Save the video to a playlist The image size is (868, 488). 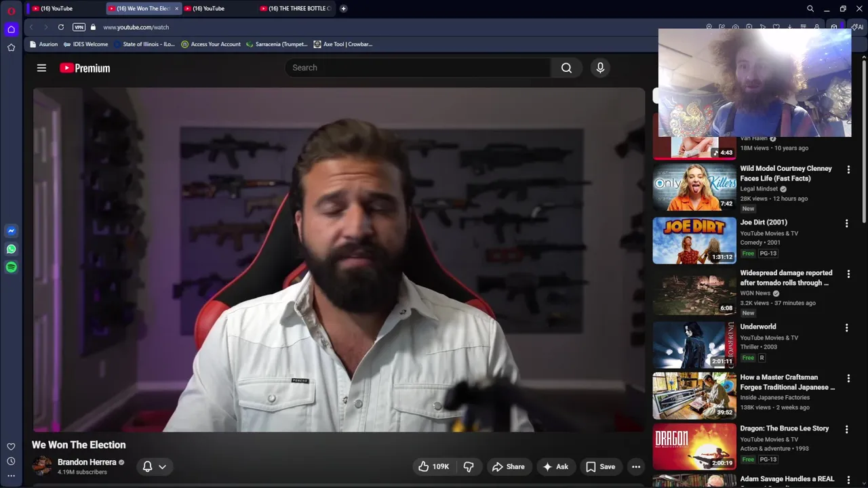coord(601,466)
